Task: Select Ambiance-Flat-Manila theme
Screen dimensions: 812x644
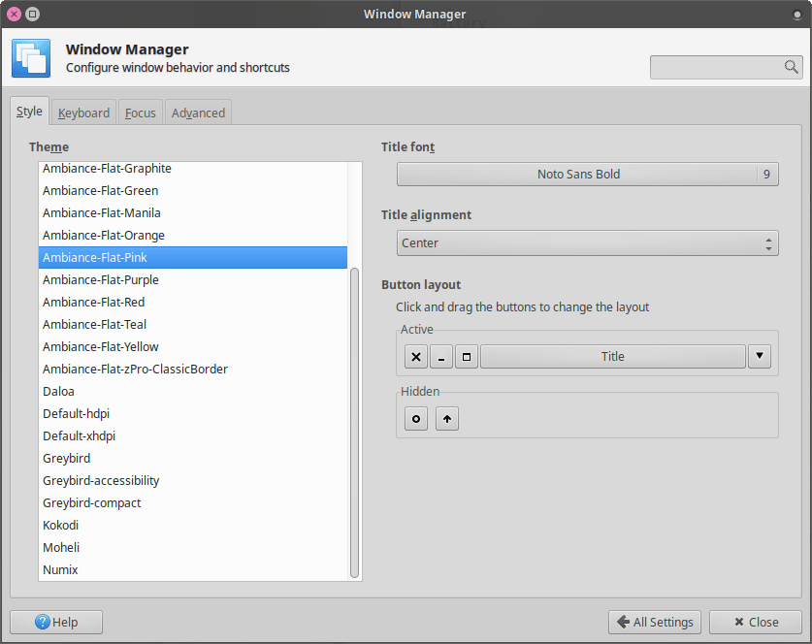Action: 193,212
